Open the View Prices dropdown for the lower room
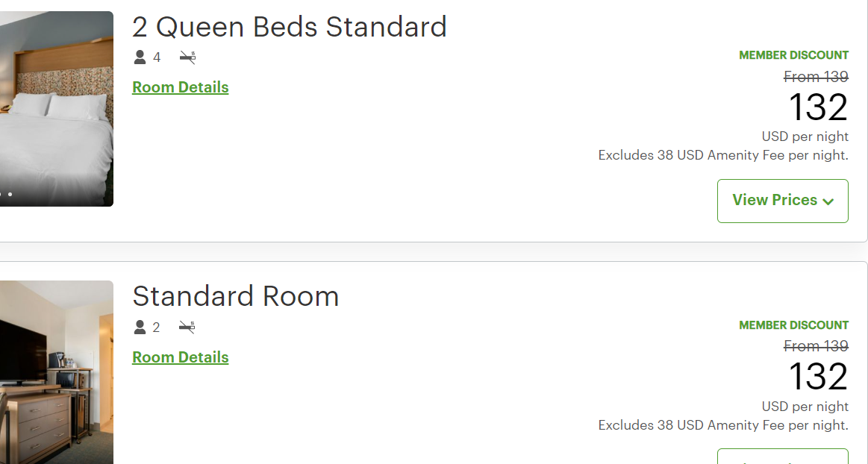 782,459
